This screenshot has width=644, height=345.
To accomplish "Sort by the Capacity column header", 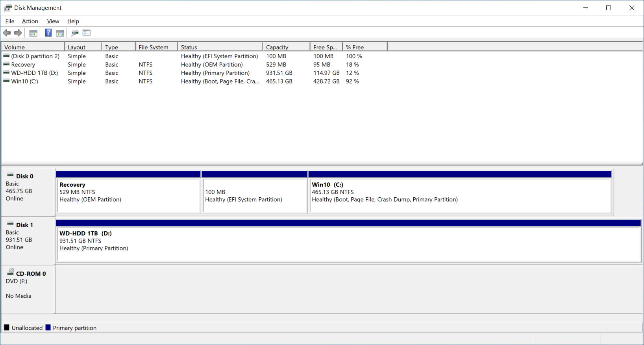I will (287, 47).
